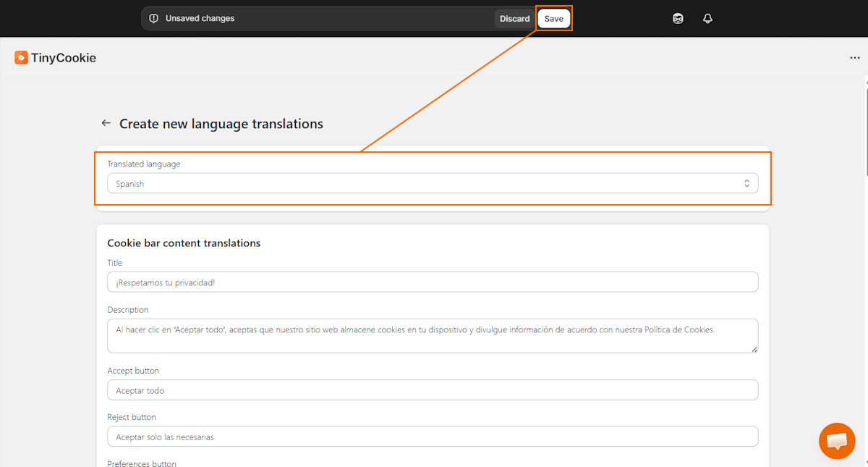The width and height of the screenshot is (868, 467).
Task: Discard the unsaved changes
Action: (x=514, y=18)
